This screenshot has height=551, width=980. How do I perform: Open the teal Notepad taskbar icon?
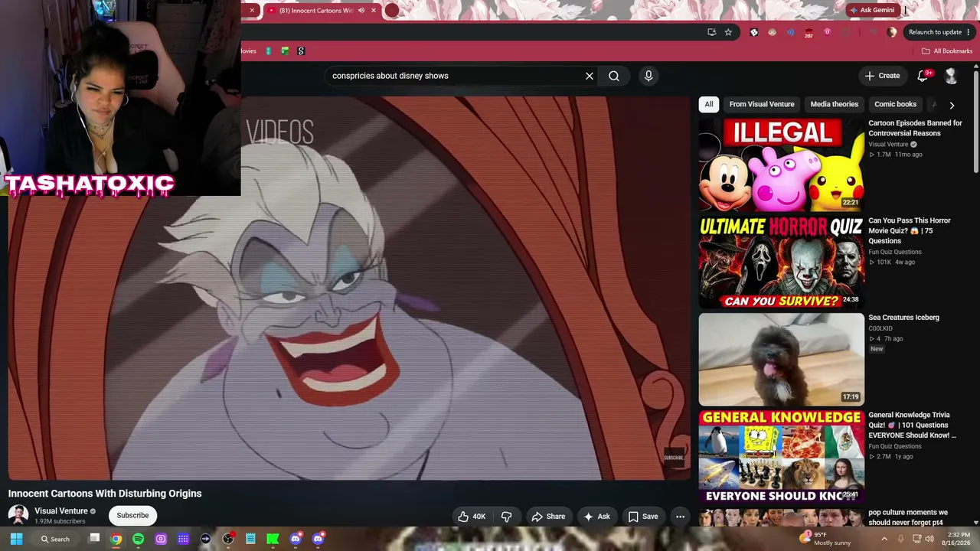click(250, 539)
